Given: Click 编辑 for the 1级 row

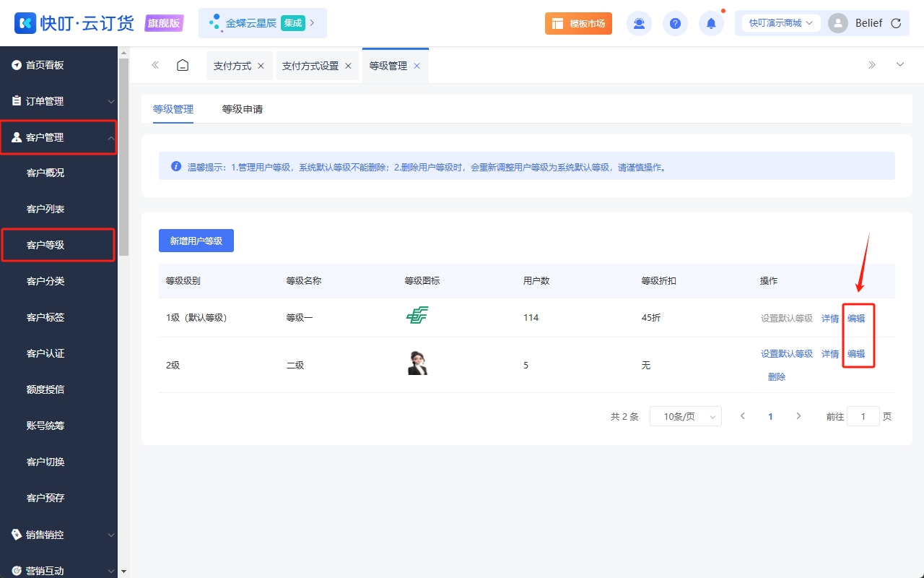Looking at the screenshot, I should click(856, 318).
